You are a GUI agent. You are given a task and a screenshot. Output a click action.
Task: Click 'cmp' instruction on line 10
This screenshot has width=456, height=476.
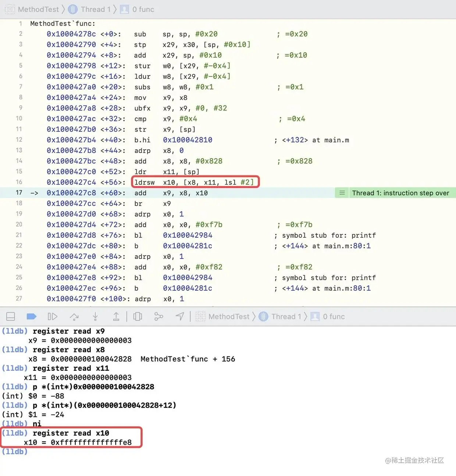click(x=140, y=119)
